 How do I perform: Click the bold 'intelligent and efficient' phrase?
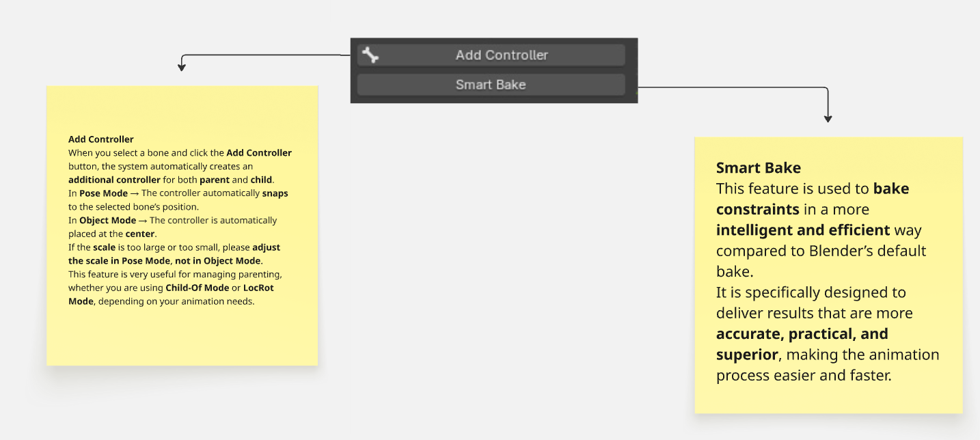(803, 230)
